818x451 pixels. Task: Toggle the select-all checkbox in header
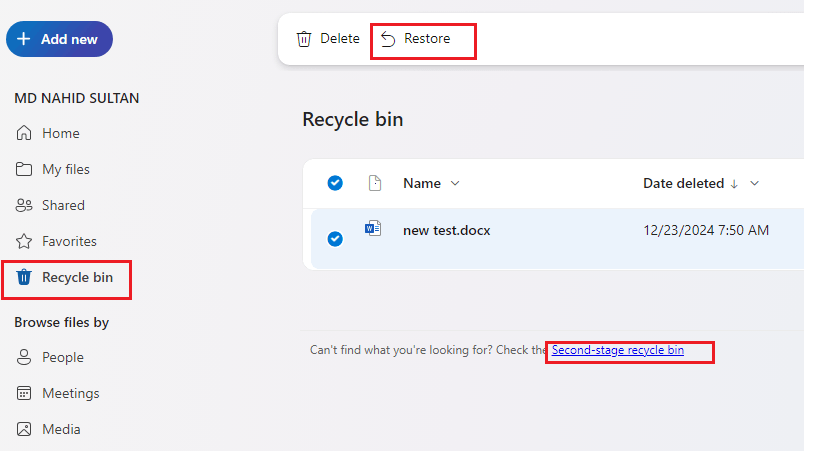pyautogui.click(x=335, y=183)
